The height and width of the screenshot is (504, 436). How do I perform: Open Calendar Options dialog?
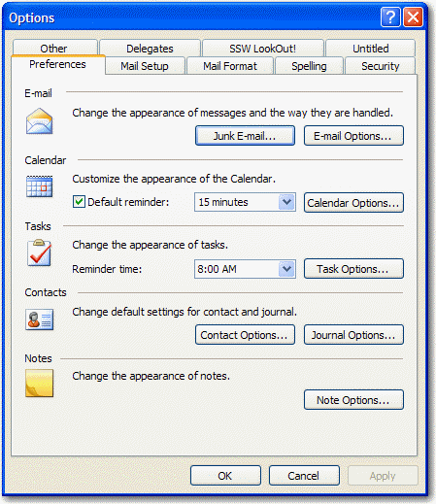353,203
